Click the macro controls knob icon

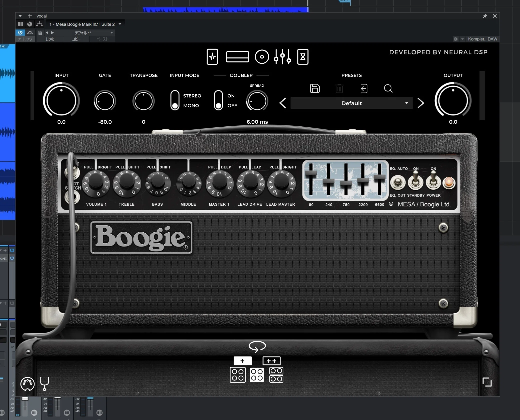(30, 24)
